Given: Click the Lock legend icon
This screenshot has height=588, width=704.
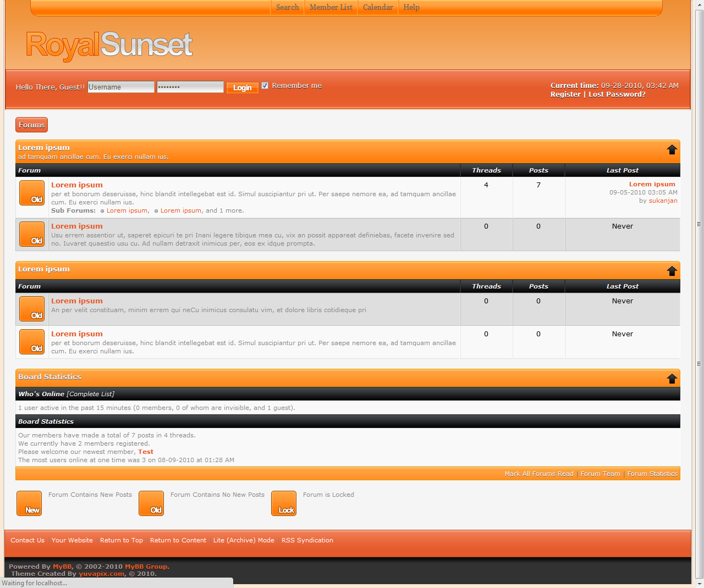Looking at the screenshot, I should [x=284, y=503].
